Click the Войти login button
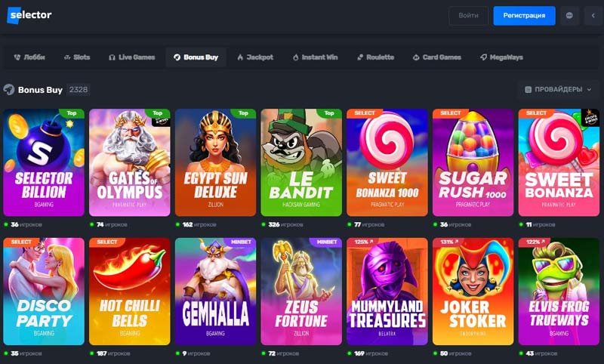The image size is (604, 364). 468,16
